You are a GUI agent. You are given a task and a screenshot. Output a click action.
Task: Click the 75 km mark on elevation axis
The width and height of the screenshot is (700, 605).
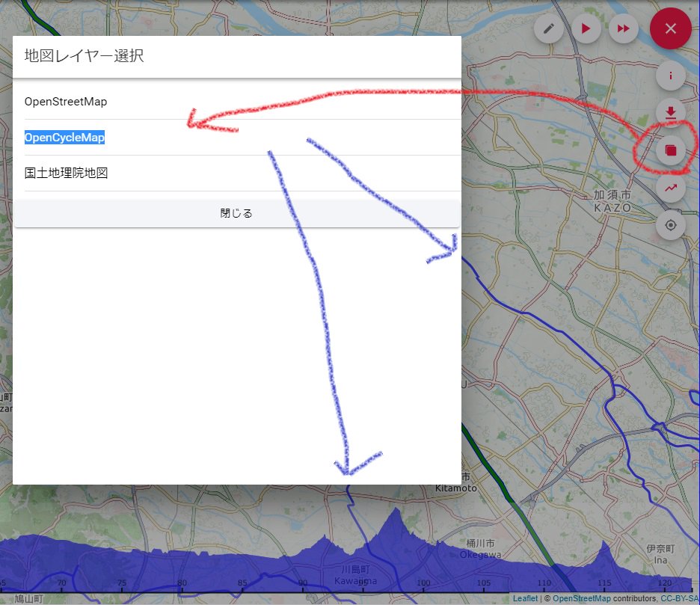122,583
